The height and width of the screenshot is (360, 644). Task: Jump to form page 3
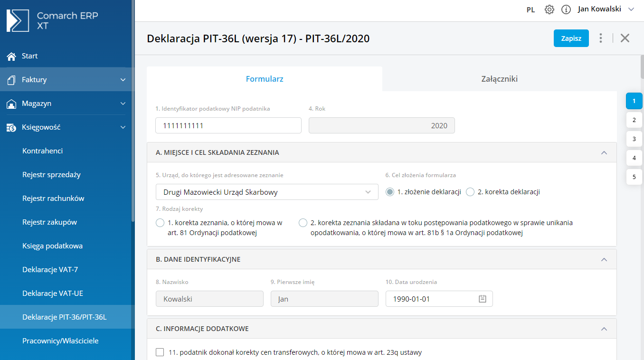(x=634, y=139)
